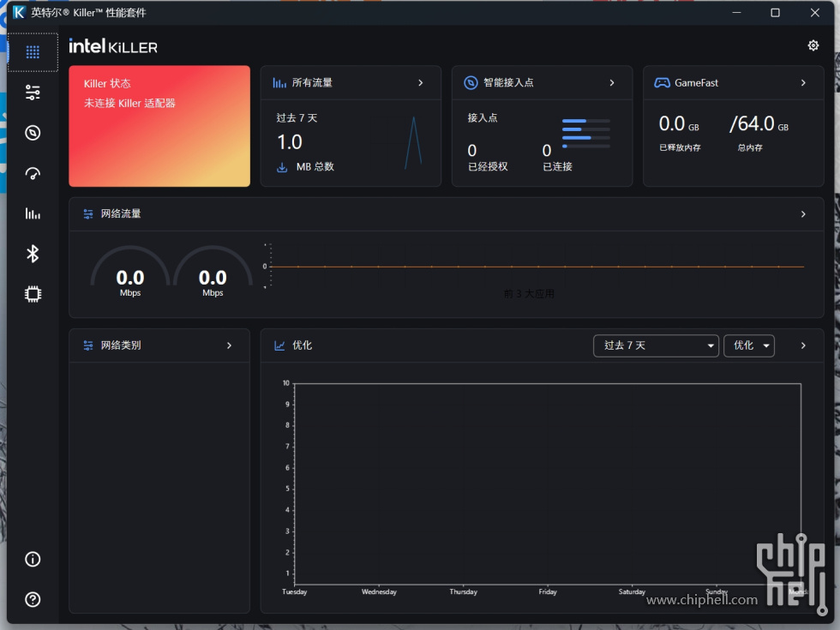The height and width of the screenshot is (630, 840).
Task: Expand the 智能接入点 card chevron
Action: tap(612, 83)
